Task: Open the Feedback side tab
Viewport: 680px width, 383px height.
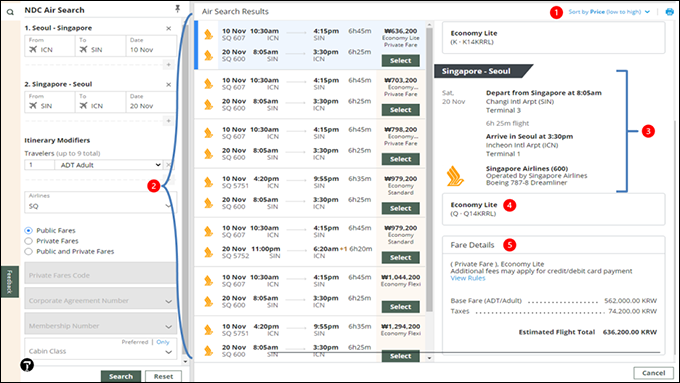Action: (x=10, y=282)
